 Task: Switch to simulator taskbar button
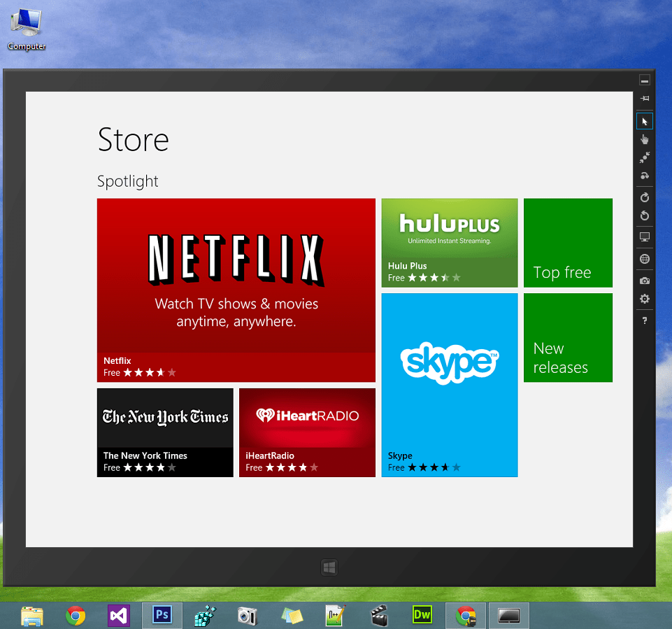[508, 616]
